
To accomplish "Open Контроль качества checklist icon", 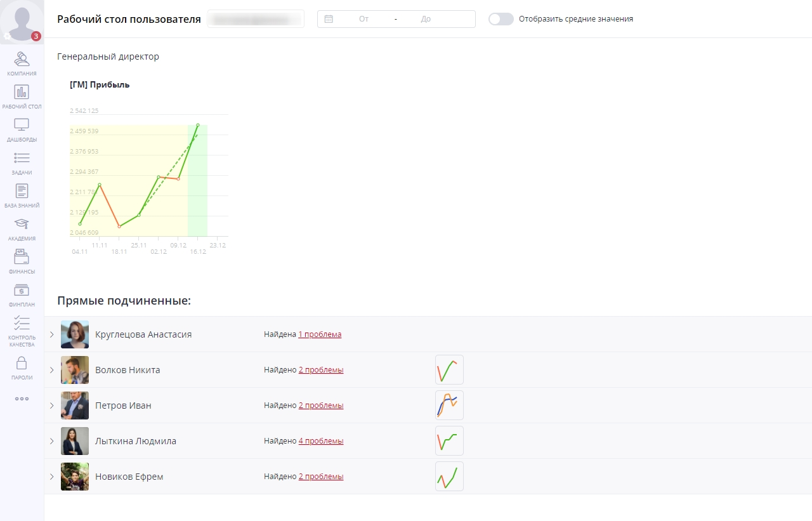I will (x=22, y=324).
